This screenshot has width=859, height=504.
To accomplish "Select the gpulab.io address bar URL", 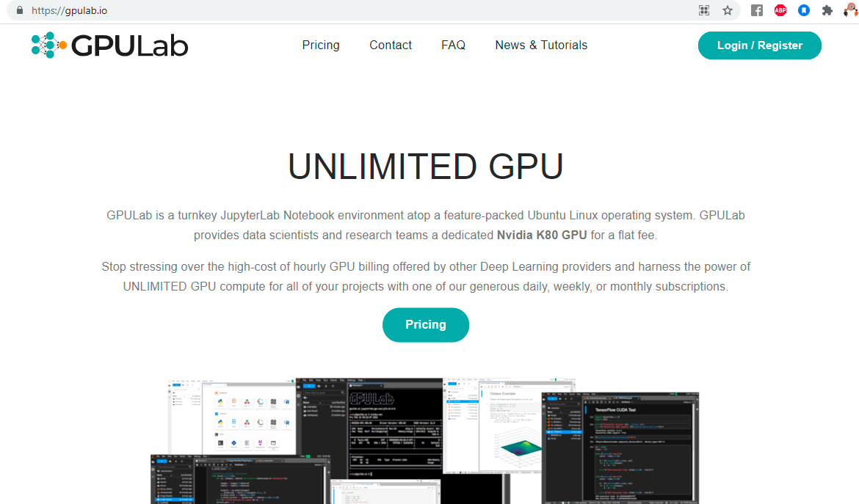I will coord(70,10).
